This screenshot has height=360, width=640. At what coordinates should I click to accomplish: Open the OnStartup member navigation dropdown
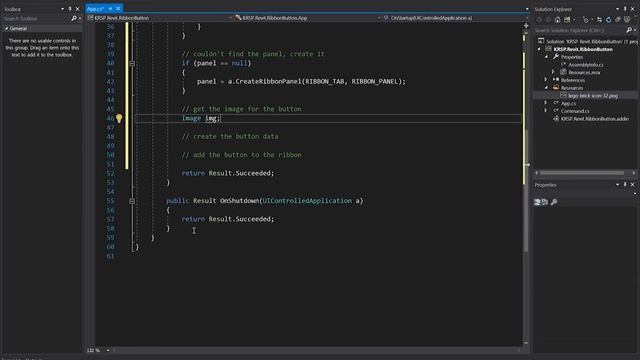(x=527, y=18)
